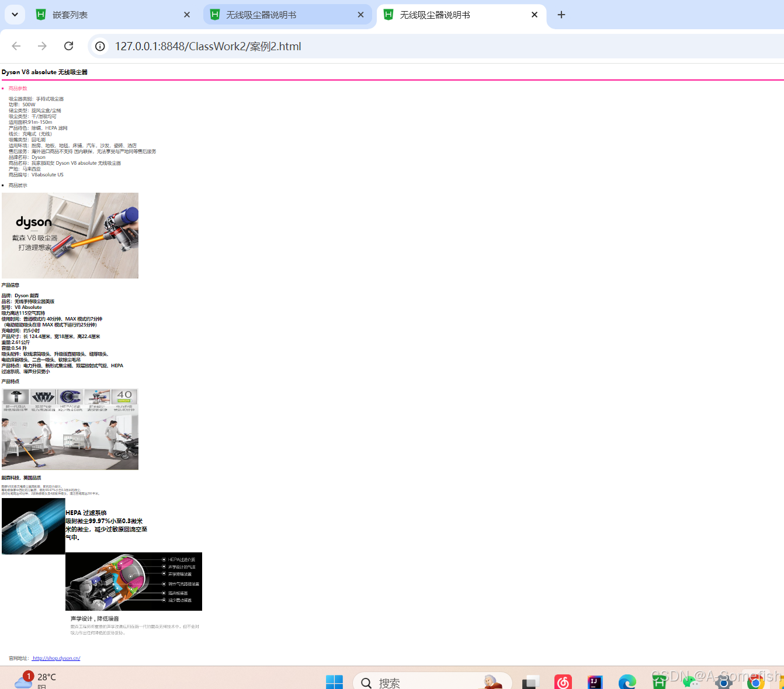Click the taskbar 搜索 search box
The width and height of the screenshot is (784, 689).
coord(432,682)
